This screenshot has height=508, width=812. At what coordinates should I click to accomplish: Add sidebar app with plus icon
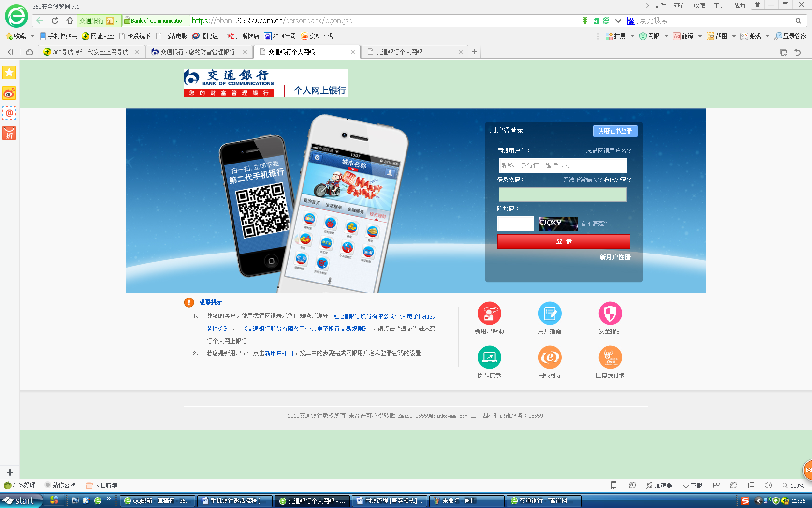click(10, 472)
